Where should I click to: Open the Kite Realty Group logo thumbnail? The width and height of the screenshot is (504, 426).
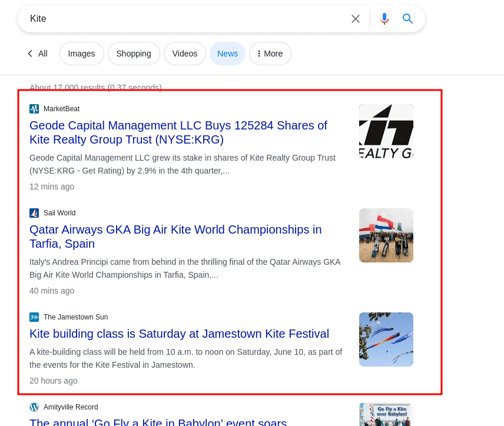coord(386,131)
